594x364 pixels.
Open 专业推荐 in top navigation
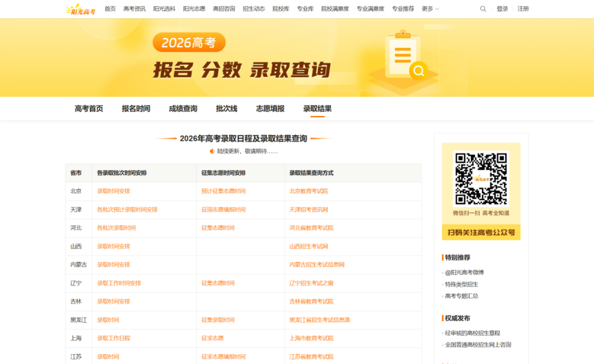(x=403, y=9)
